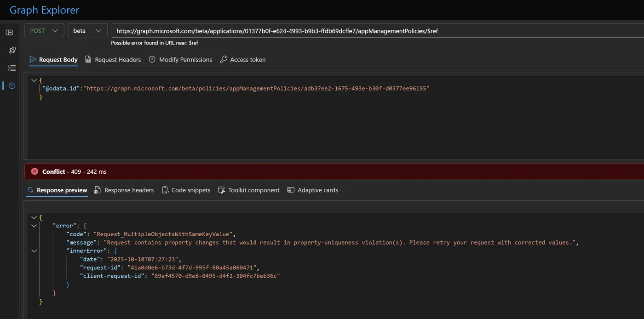The width and height of the screenshot is (644, 319).
Task: Collapse the "innerError" object
Action: click(x=34, y=251)
